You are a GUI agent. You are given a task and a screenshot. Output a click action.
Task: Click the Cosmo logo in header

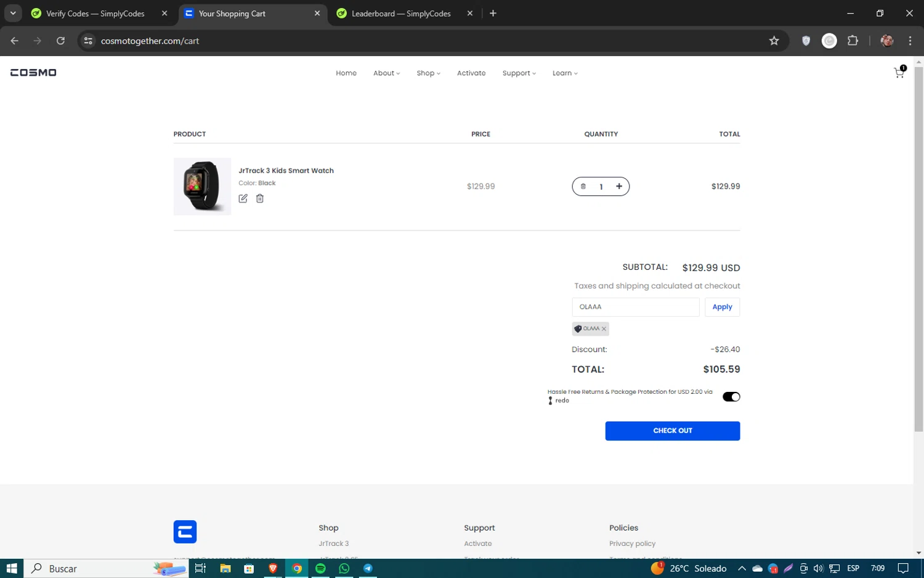pos(33,73)
